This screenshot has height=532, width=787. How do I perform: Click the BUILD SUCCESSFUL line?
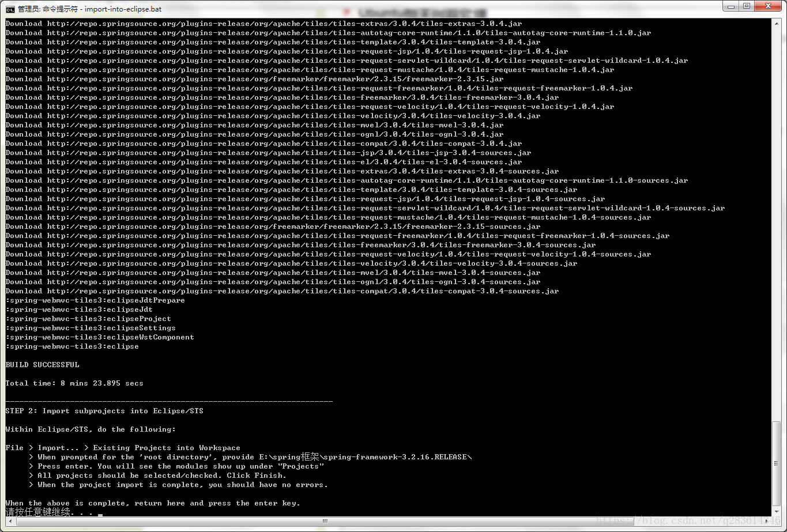point(43,365)
